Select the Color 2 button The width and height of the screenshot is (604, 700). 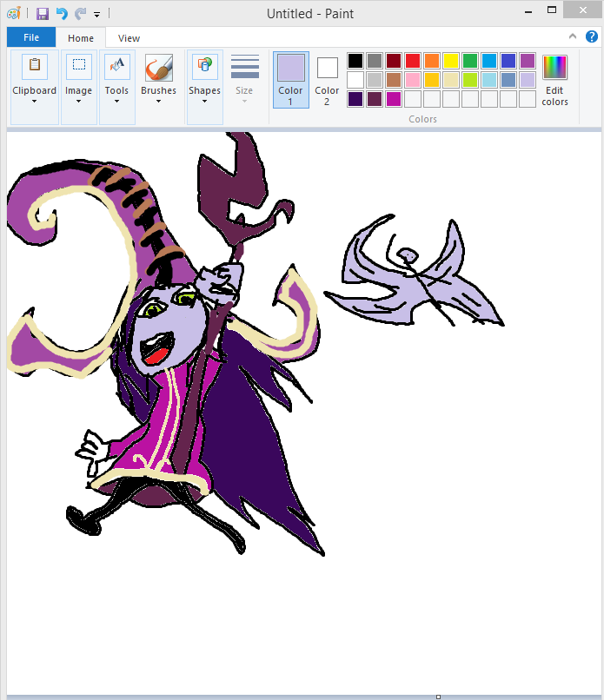[327, 80]
